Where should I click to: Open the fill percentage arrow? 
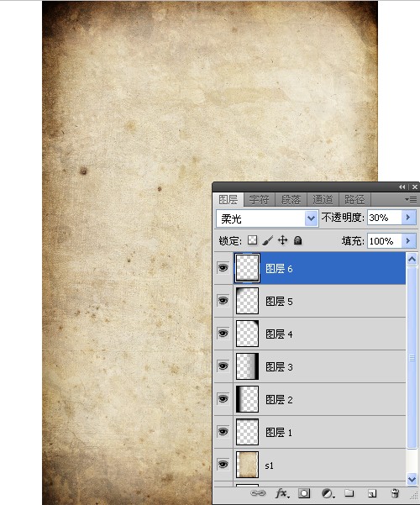coord(408,240)
